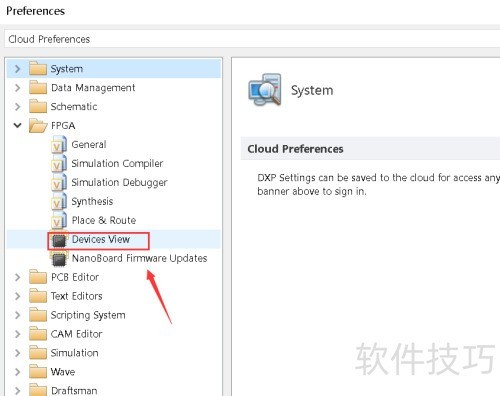Screen dimensions: 500x396
Task: Open NanoBoard Firmware Updates page
Action: click(139, 258)
